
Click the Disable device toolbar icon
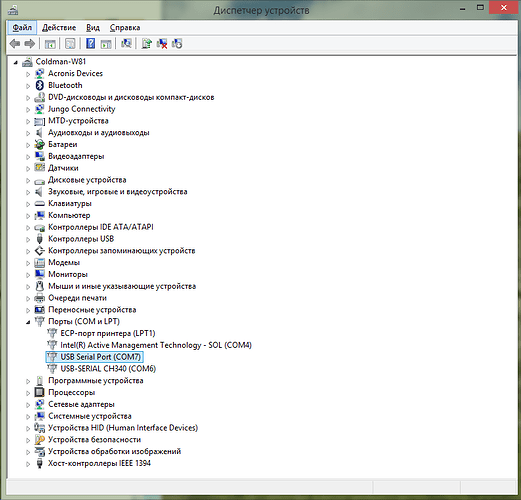point(177,44)
